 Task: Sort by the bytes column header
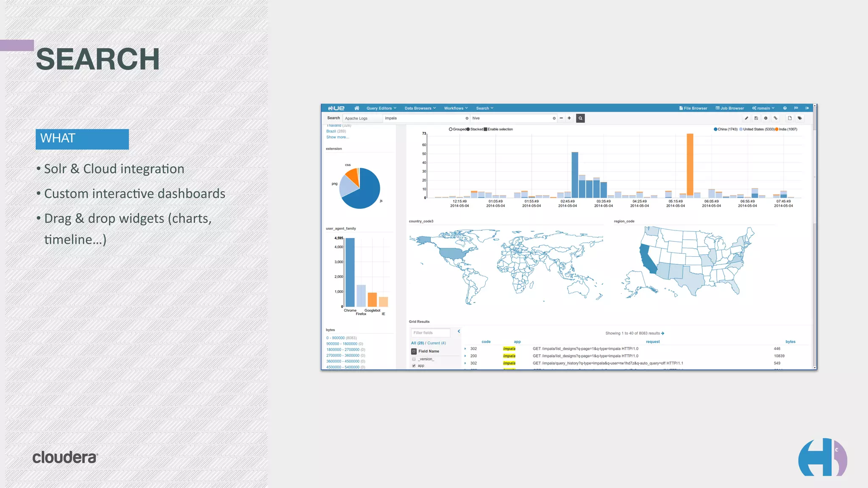[x=790, y=342]
